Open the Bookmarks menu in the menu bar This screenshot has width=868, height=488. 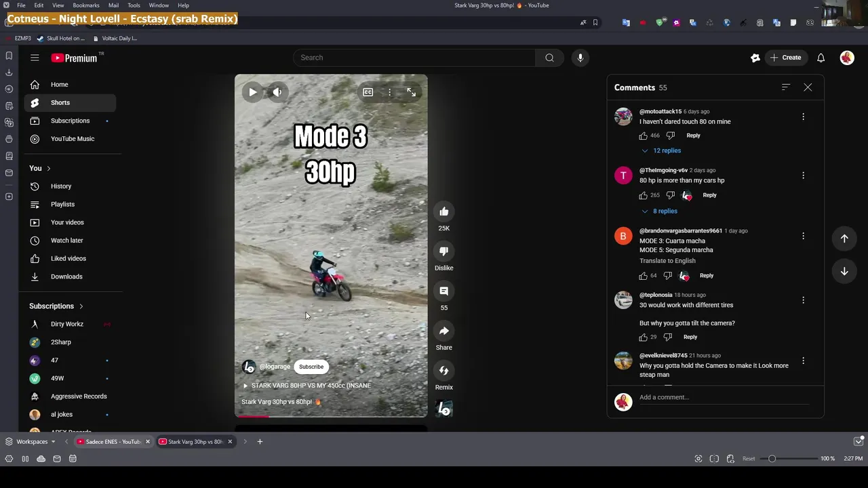(86, 5)
